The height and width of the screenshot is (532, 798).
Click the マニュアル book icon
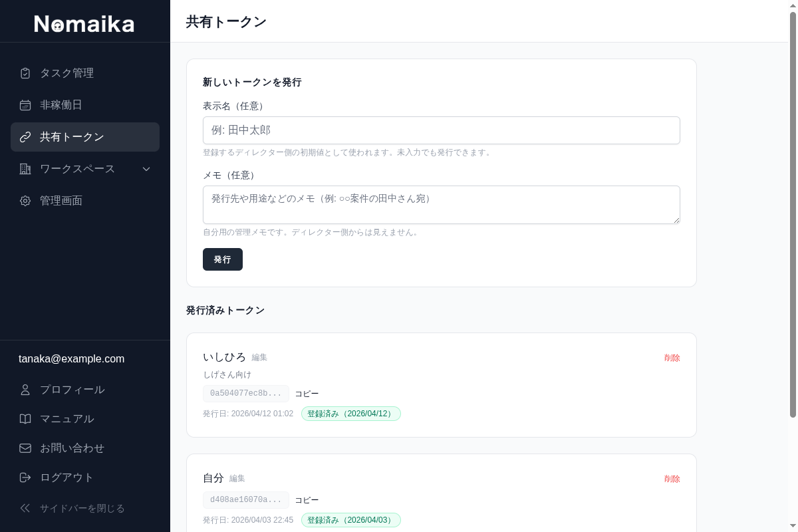[25, 419]
